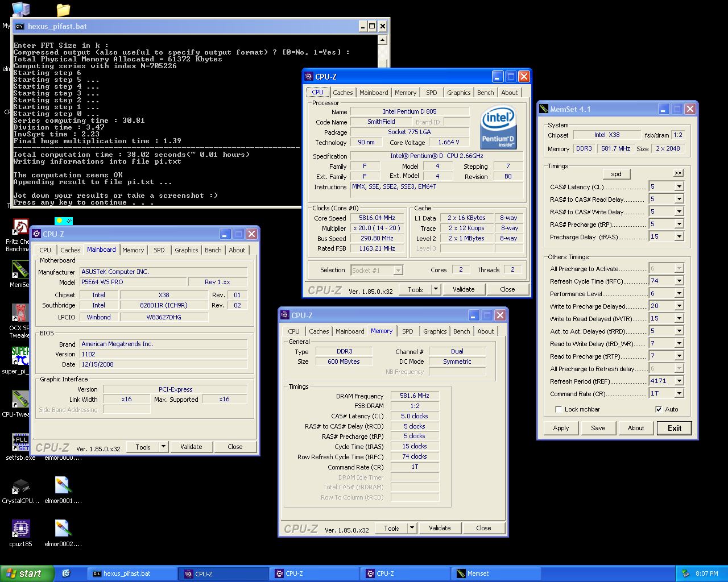
Task: Switch to Caches tab in CPU-Z CPU window
Action: click(343, 93)
